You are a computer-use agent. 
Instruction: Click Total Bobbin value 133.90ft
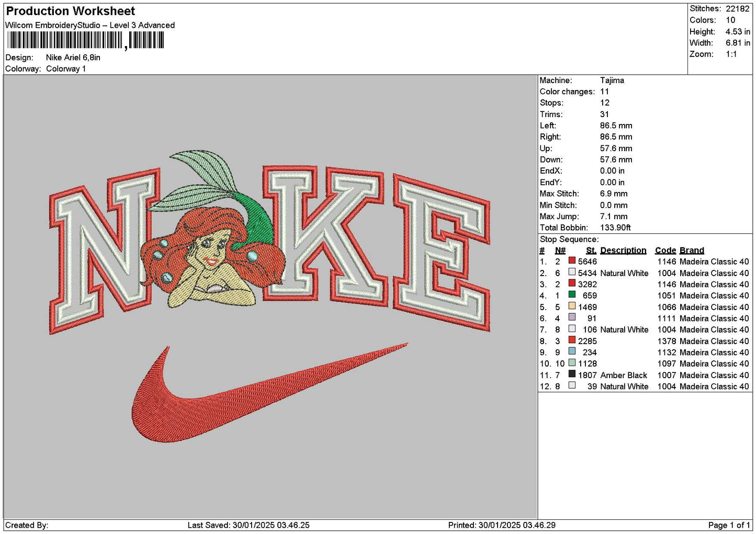tap(615, 228)
